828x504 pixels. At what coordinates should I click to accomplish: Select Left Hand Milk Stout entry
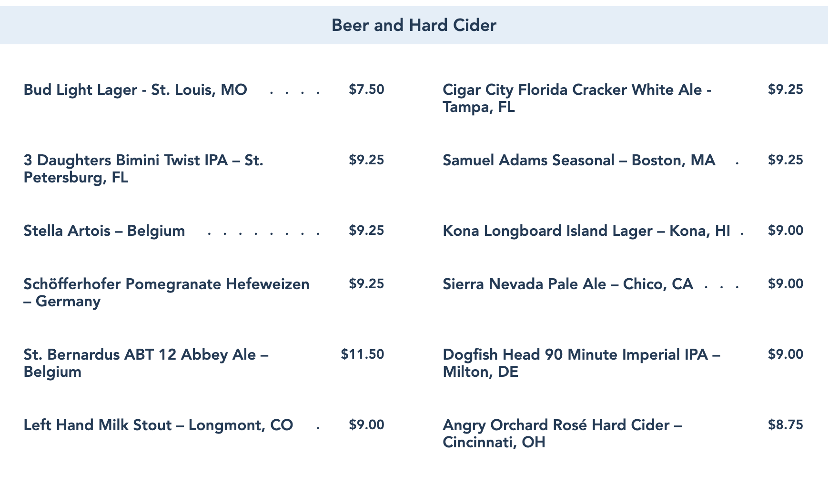pos(158,425)
